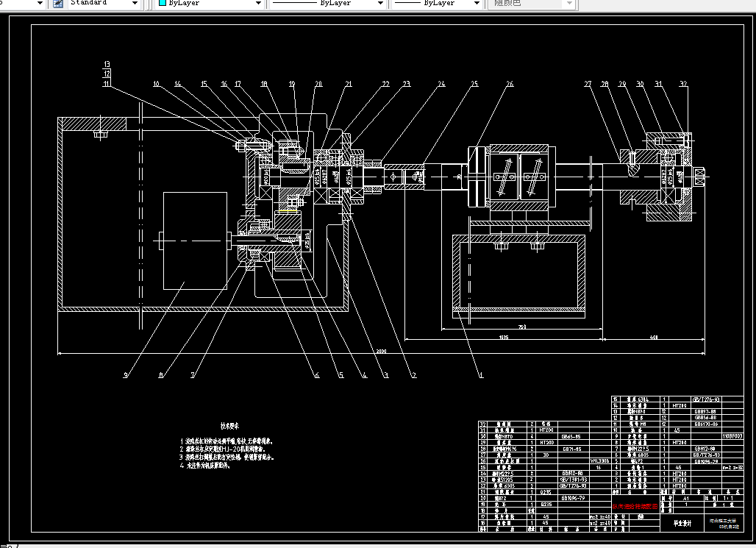Viewport: 756px width, 548px height.
Task: Click the part balloon number 14
Action: [x=178, y=83]
